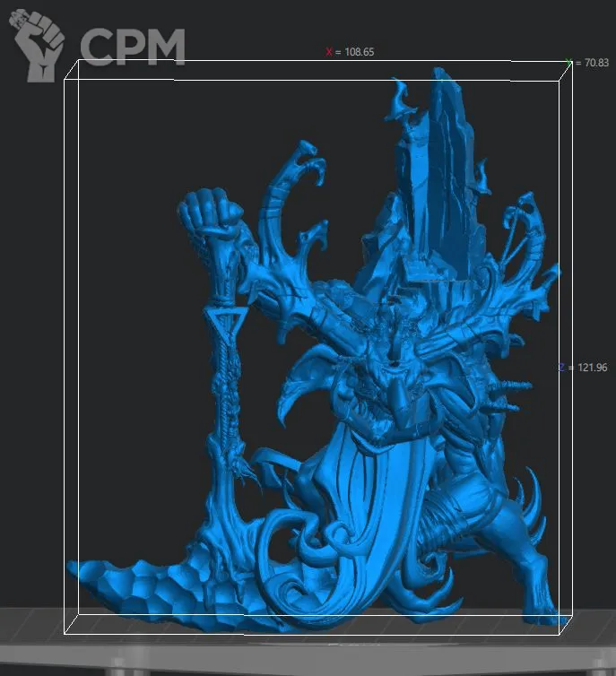The width and height of the screenshot is (616, 676).
Task: Click the clenched fist atop the staff
Action: pyautogui.click(x=209, y=212)
